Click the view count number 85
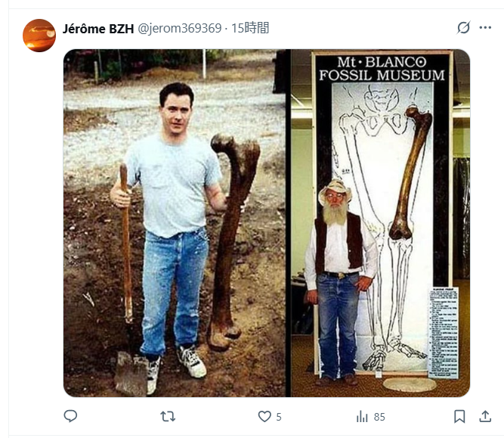Viewport: 504px width, 438px height. point(379,416)
